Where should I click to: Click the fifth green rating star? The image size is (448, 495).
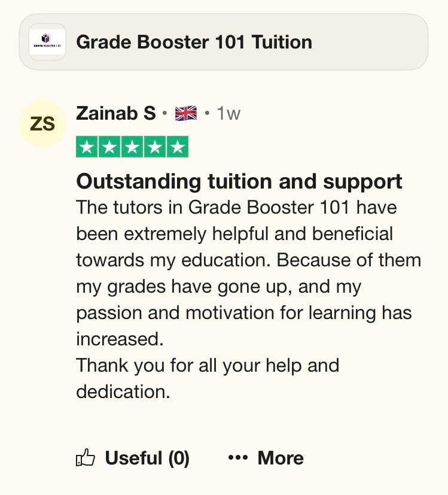pyautogui.click(x=177, y=147)
